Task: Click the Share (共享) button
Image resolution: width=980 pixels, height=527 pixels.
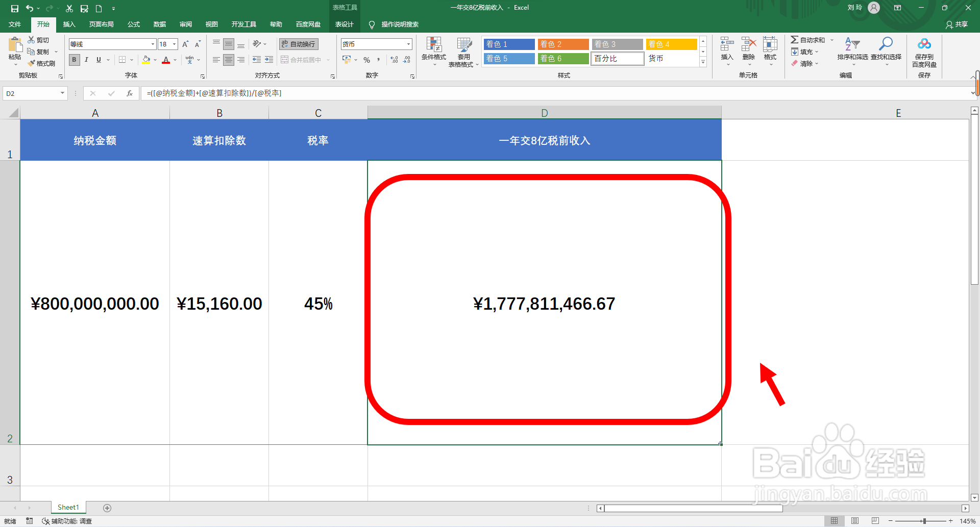Action: [x=957, y=24]
